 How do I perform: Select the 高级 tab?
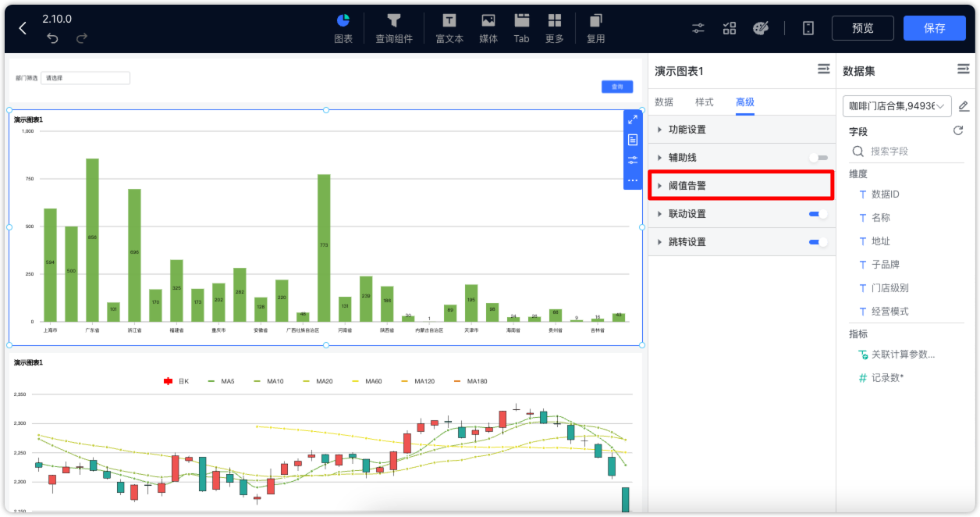point(745,102)
